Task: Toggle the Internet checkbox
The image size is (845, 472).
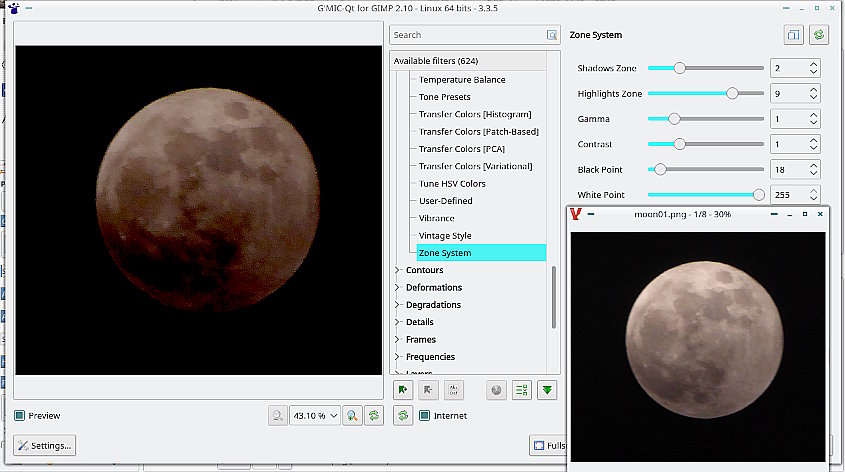Action: pyautogui.click(x=425, y=416)
